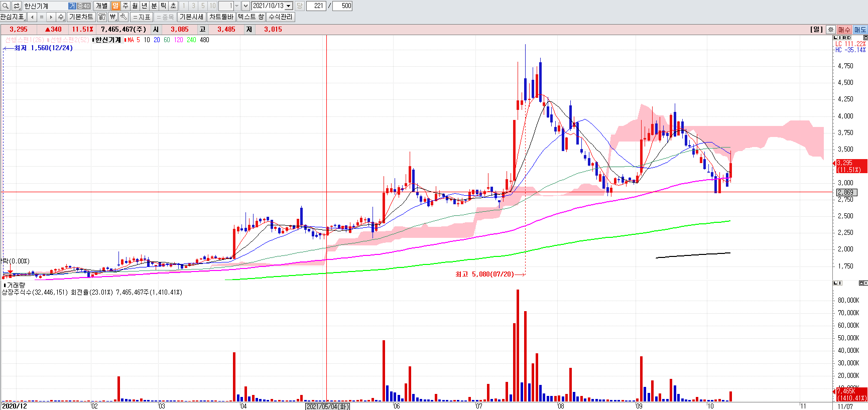Click the 221 displayed bar count field
The image size is (868, 410).
[x=316, y=6]
